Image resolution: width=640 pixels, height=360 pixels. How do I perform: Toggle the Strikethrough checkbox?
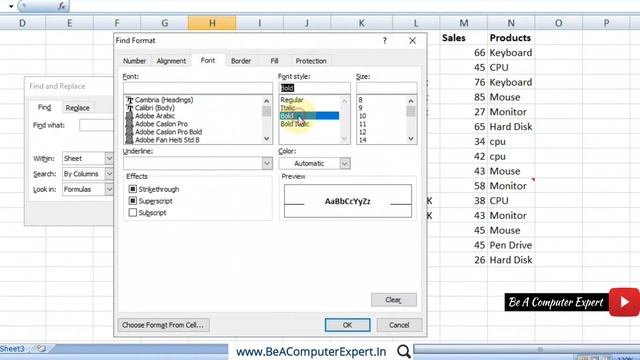tap(133, 189)
